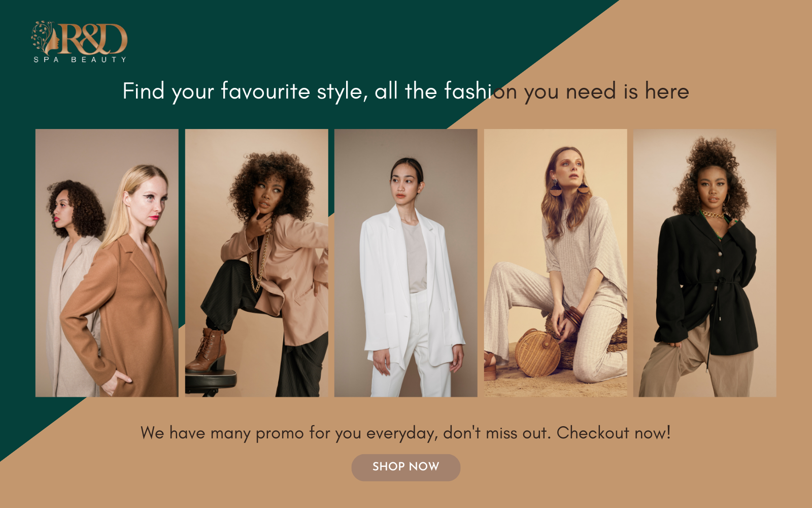Screen dimensions: 812x508
Task: Select the two women in coats photo
Action: pyautogui.click(x=107, y=263)
